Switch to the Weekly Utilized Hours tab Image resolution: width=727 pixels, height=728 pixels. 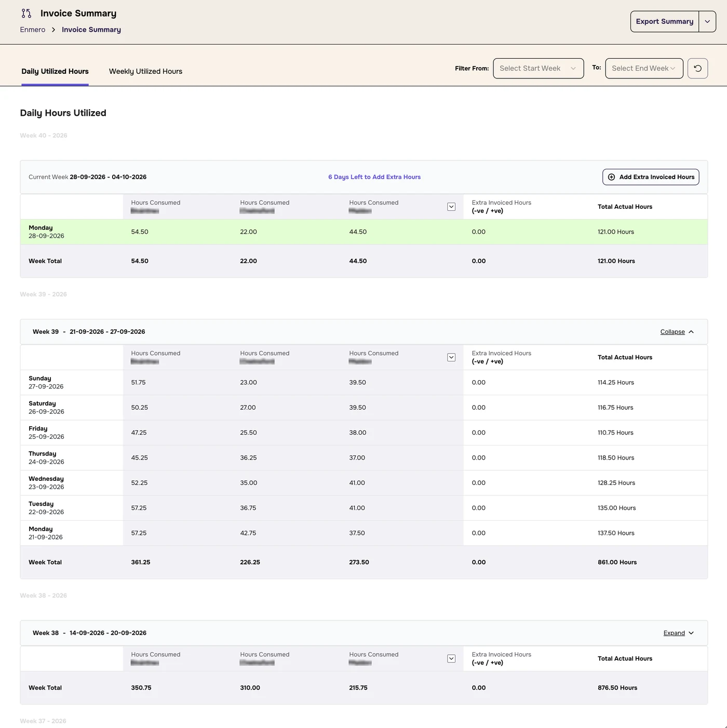pyautogui.click(x=145, y=72)
